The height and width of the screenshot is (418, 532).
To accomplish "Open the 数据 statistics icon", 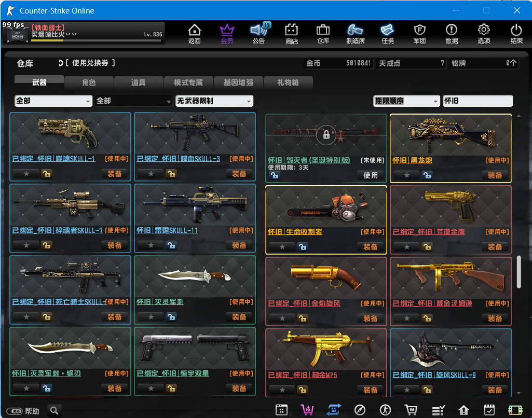I will [x=452, y=34].
